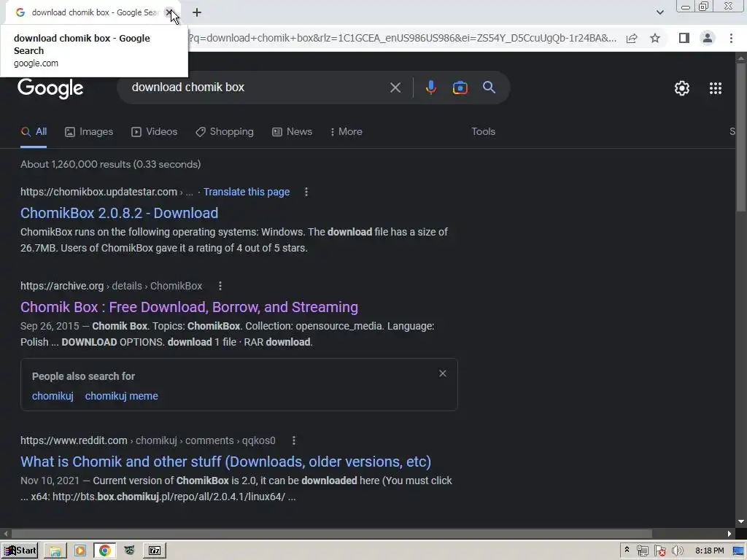Start voice search with the microphone
Image resolution: width=747 pixels, height=560 pixels.
[x=430, y=87]
